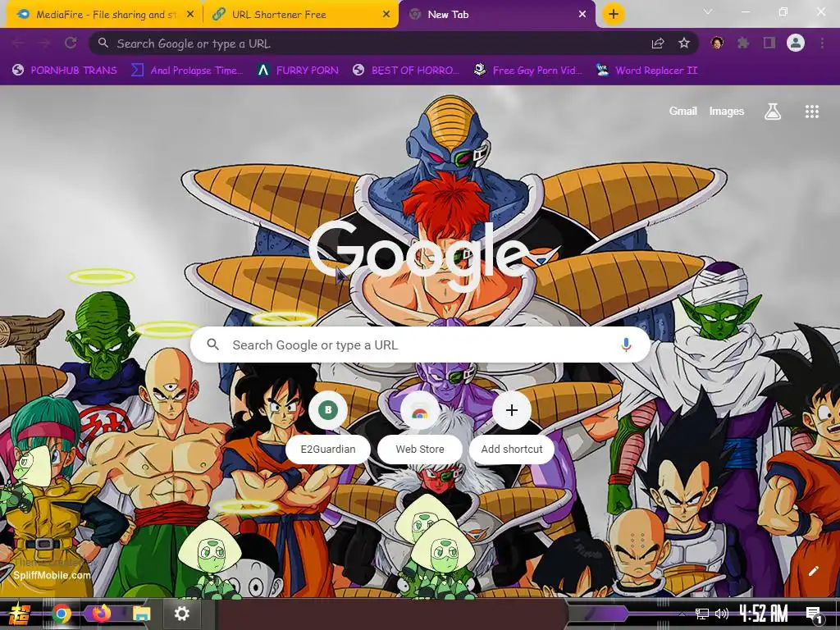
Task: Click the share page icon
Action: 658,43
